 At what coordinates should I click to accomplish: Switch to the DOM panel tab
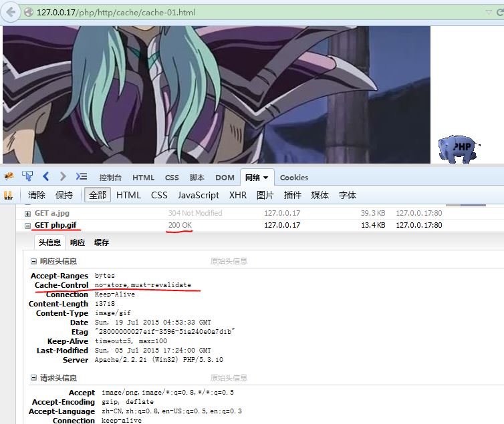coord(225,178)
